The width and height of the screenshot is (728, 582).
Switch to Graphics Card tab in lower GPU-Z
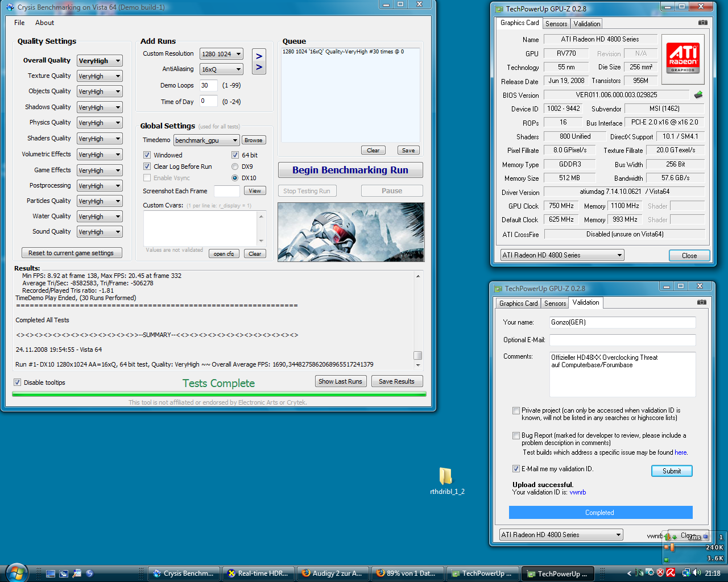point(518,304)
